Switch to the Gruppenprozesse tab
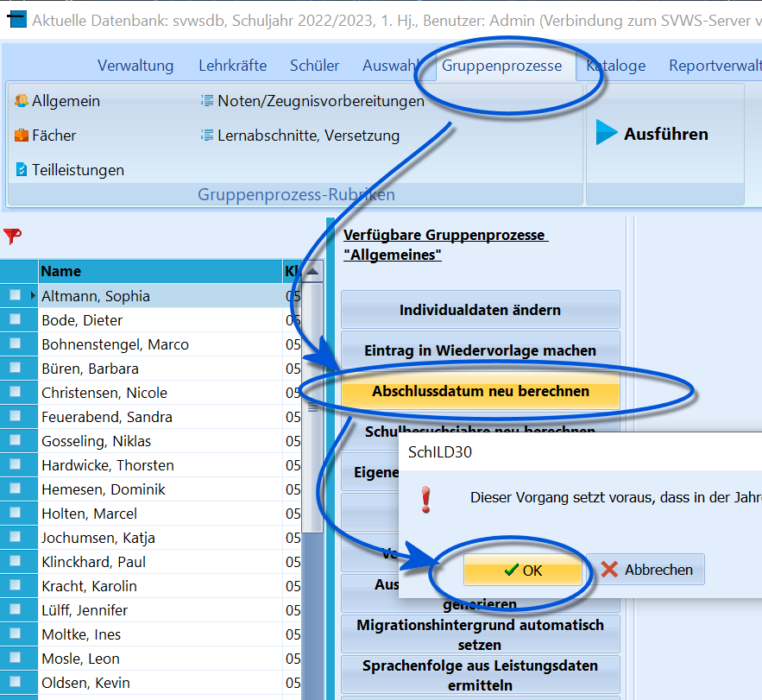The height and width of the screenshot is (700, 762). point(501,65)
